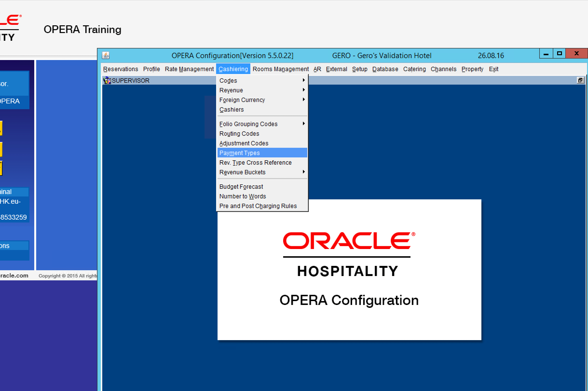Image resolution: width=588 pixels, height=391 pixels.
Task: Open the Rooms Management menu
Action: [x=280, y=69]
